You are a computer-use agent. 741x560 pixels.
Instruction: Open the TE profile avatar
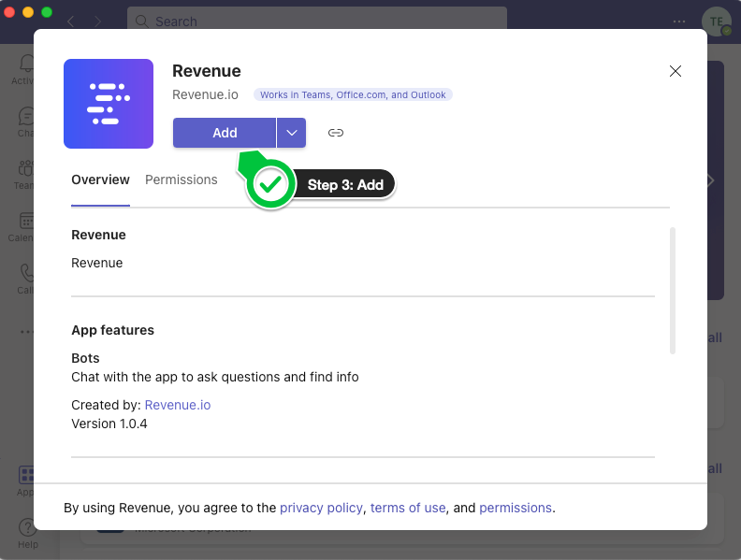[x=717, y=22]
